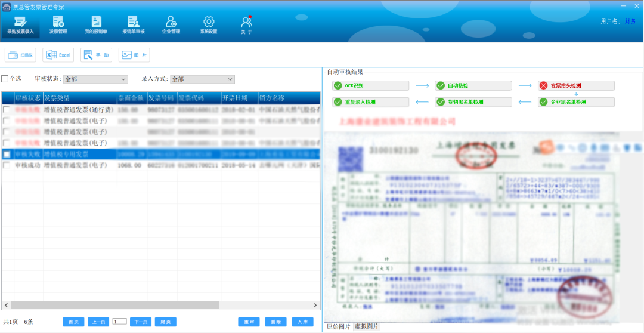Toggle the 全选 select-all checkbox
Screen dimensions: 644x333
[x=5, y=79]
